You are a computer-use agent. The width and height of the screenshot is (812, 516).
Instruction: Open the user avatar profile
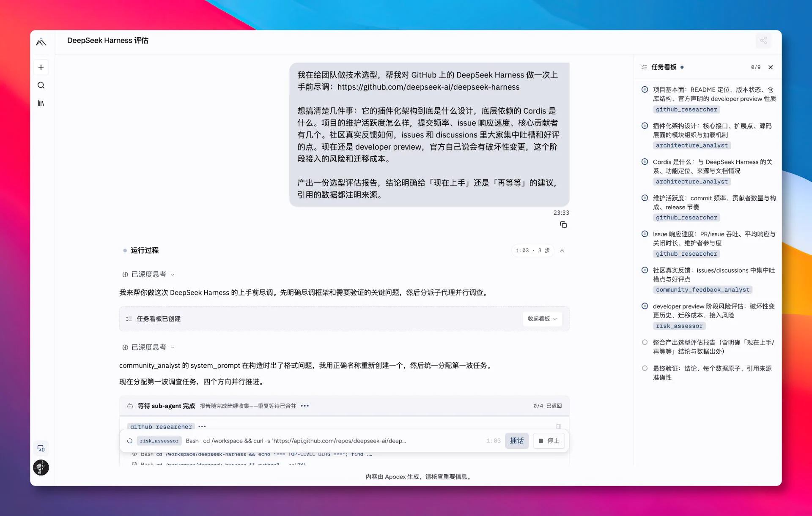(x=41, y=467)
